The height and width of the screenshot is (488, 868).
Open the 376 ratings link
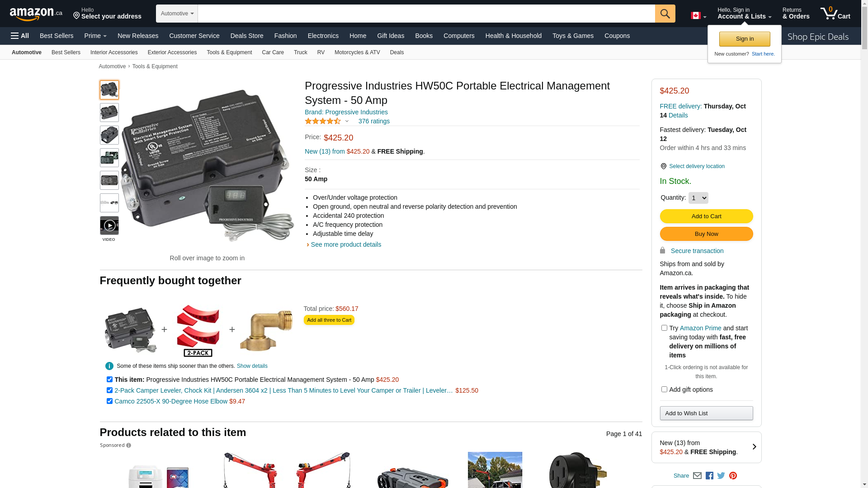click(x=373, y=121)
